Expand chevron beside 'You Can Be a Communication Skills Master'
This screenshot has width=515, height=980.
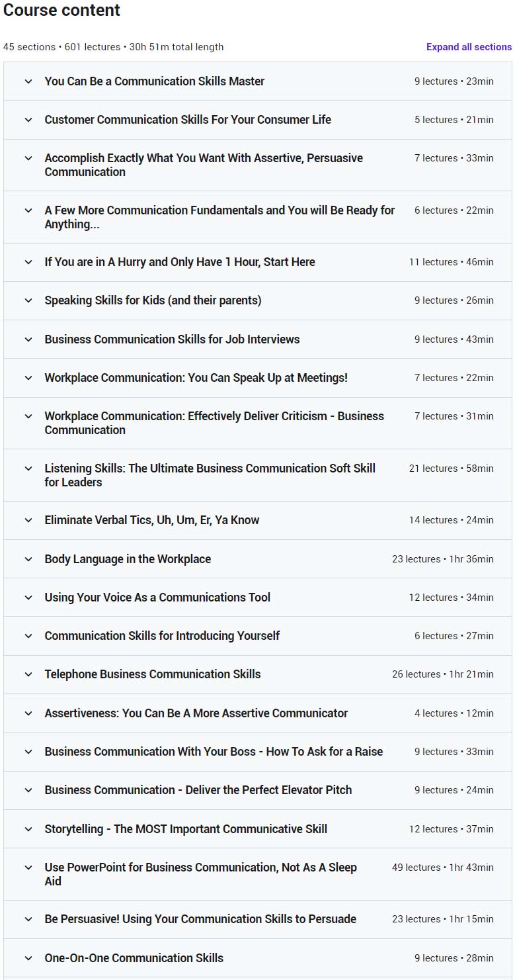coord(28,81)
